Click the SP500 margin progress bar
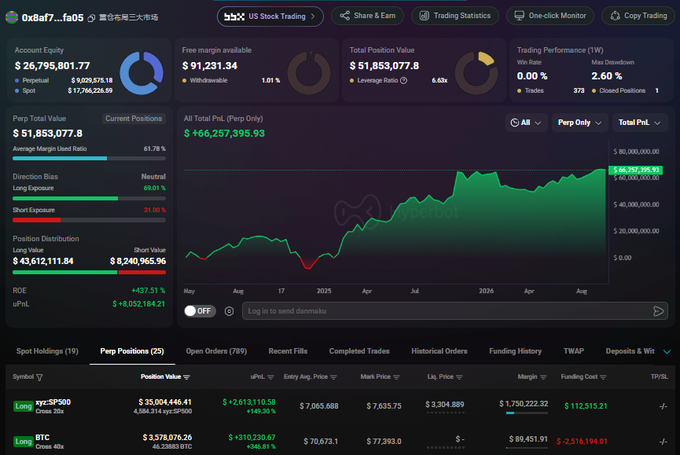This screenshot has width=680, height=455. coord(527,413)
